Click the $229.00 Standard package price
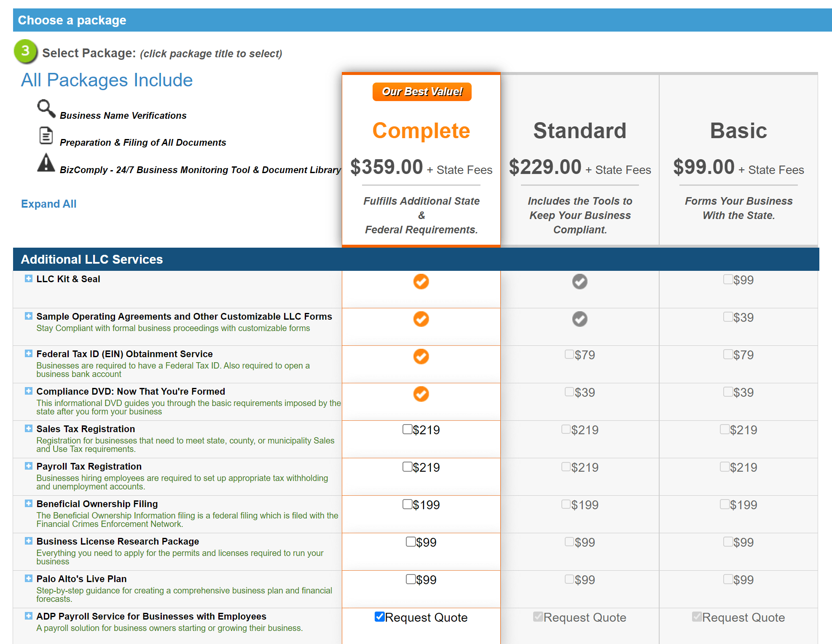Image resolution: width=832 pixels, height=644 pixels. tap(545, 167)
